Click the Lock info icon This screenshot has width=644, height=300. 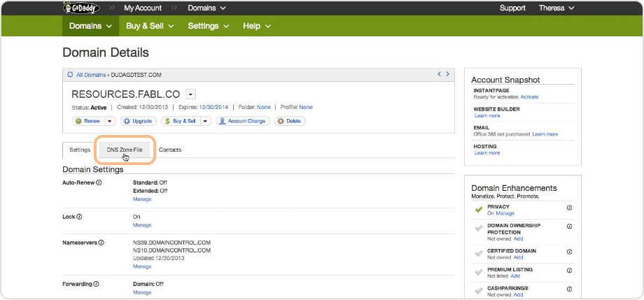pyautogui.click(x=80, y=216)
